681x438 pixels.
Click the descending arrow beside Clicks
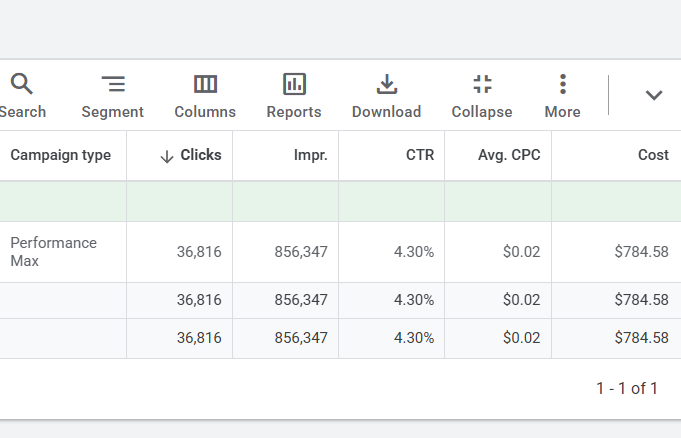point(167,156)
